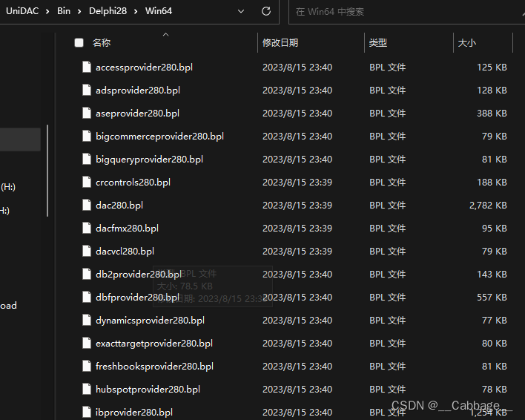The width and height of the screenshot is (525, 420).
Task: Refresh the Win64 folder view
Action: (266, 11)
